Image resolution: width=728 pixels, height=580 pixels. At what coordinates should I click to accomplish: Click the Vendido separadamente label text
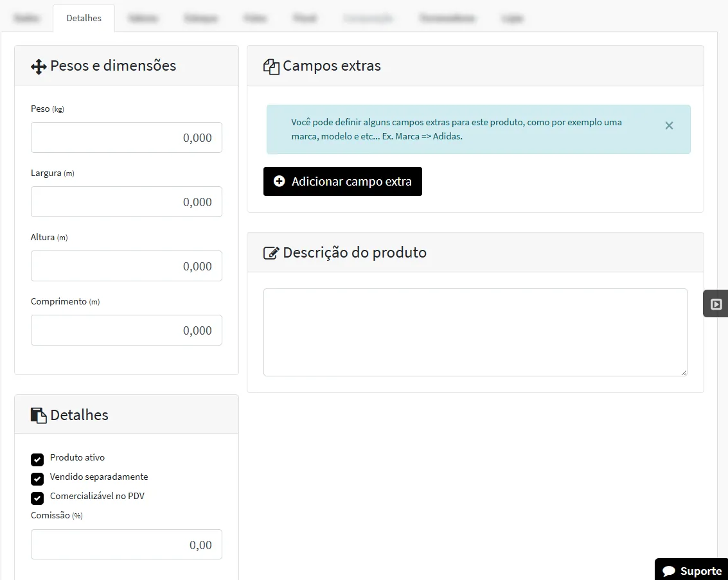99,477
